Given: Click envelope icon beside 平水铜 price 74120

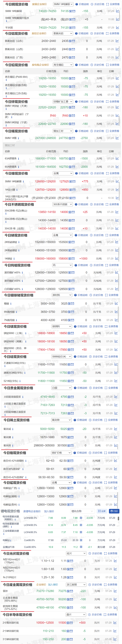Looking at the screenshot, I should [74, 28].
